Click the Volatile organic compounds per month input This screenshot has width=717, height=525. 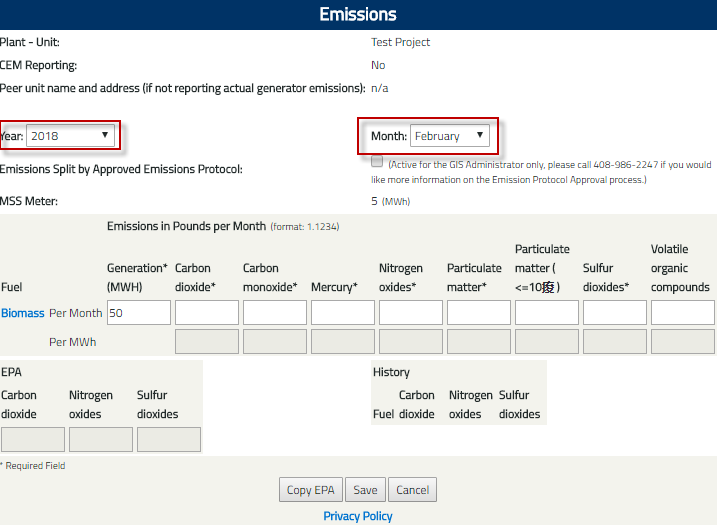682,313
